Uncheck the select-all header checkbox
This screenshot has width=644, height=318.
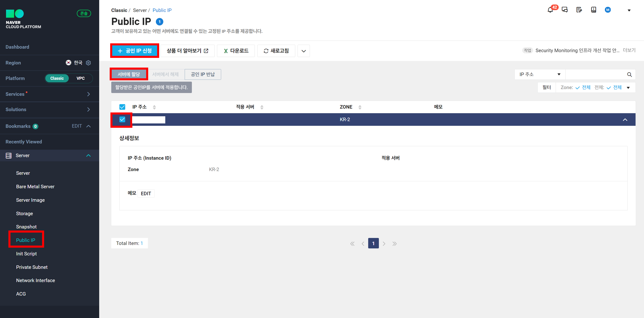pos(122,107)
